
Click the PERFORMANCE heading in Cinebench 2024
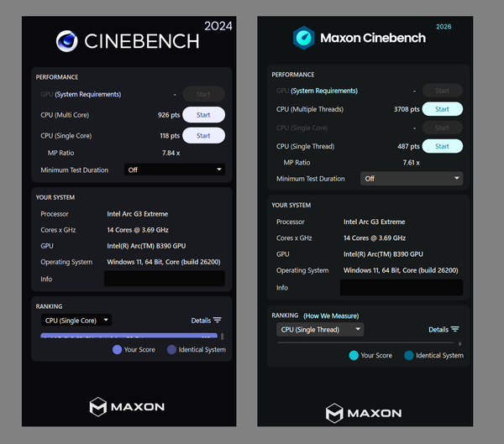click(57, 77)
